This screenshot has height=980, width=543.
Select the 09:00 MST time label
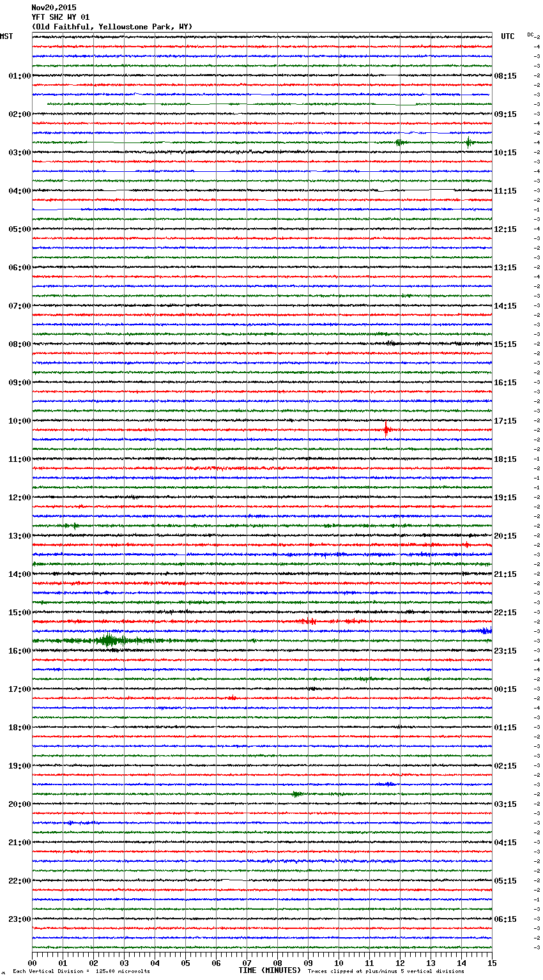20,383
